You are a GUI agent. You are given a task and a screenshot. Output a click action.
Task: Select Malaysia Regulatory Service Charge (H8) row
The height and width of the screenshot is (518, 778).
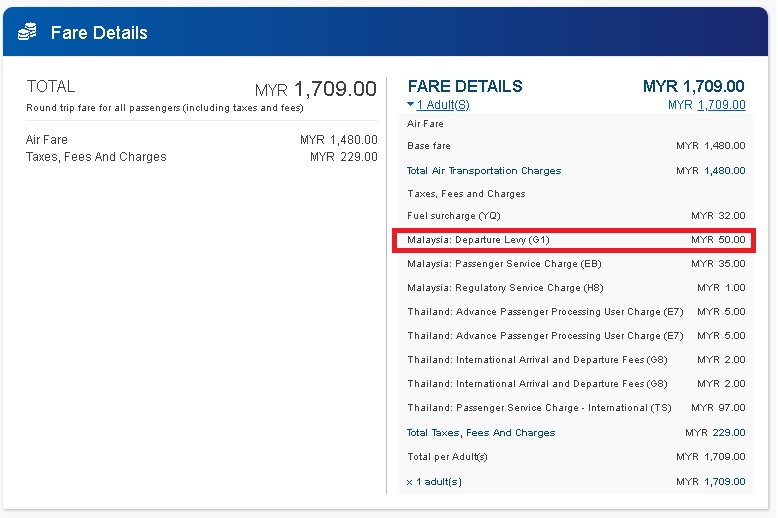click(x=576, y=288)
